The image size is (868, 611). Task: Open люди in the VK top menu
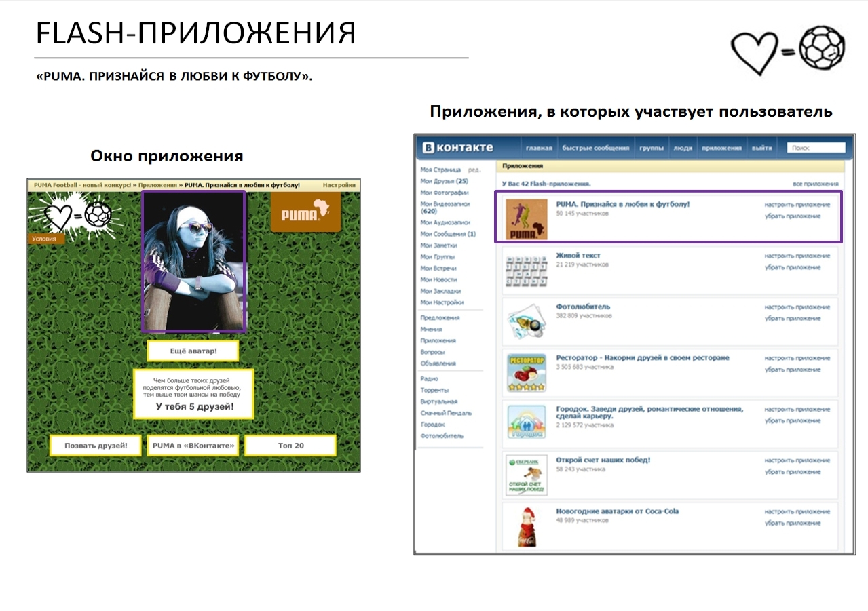tap(683, 148)
